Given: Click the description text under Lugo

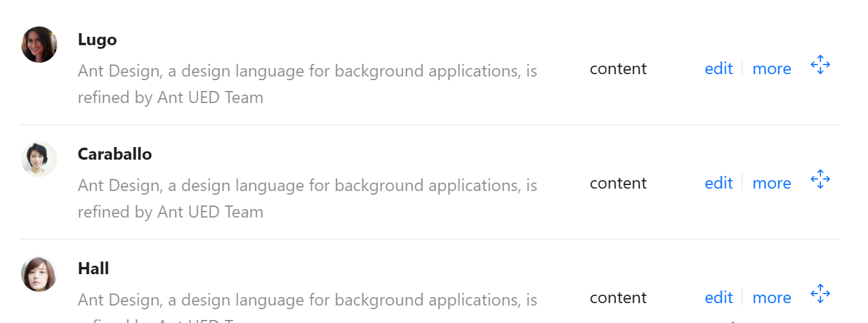Looking at the screenshot, I should point(307,84).
